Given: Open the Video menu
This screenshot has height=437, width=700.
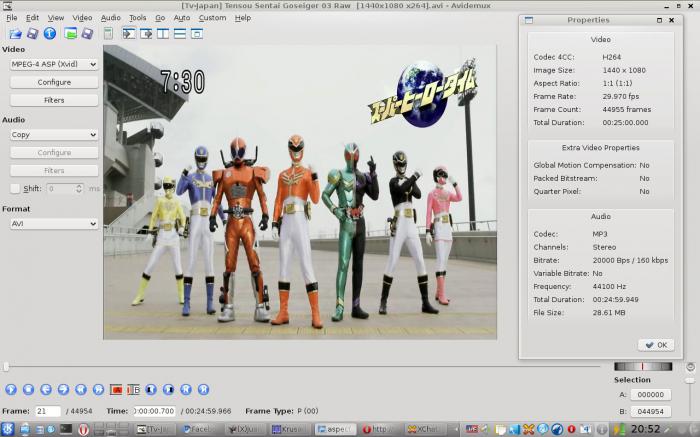Looking at the screenshot, I should 82,18.
